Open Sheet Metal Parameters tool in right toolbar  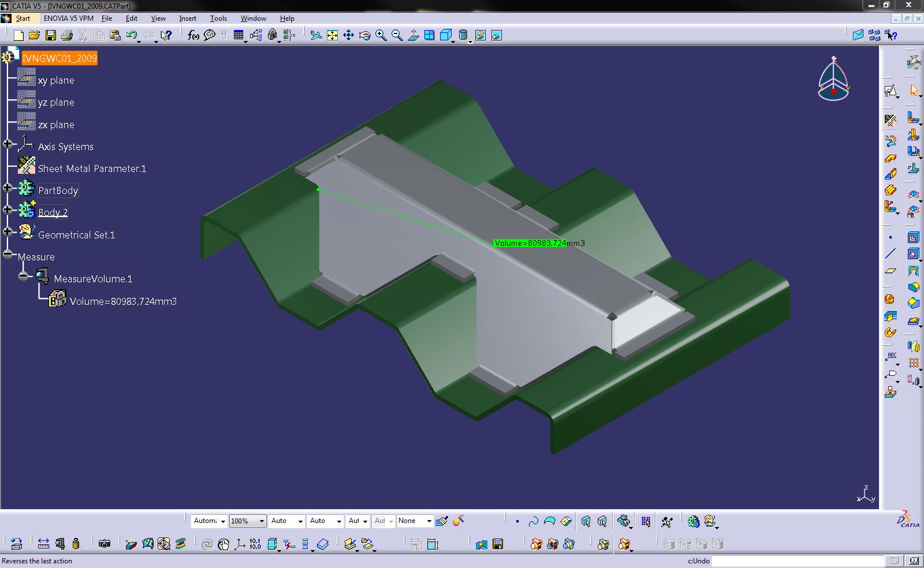coord(891,121)
